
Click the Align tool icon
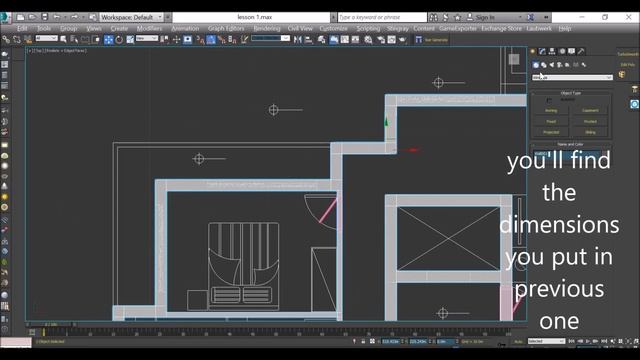click(x=309, y=39)
